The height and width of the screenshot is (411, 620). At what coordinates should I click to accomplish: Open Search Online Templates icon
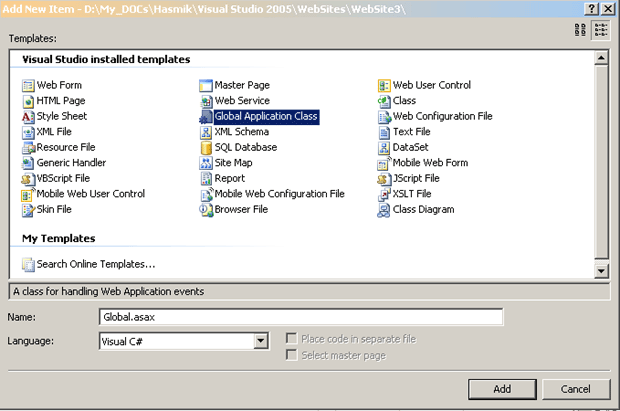tap(28, 265)
